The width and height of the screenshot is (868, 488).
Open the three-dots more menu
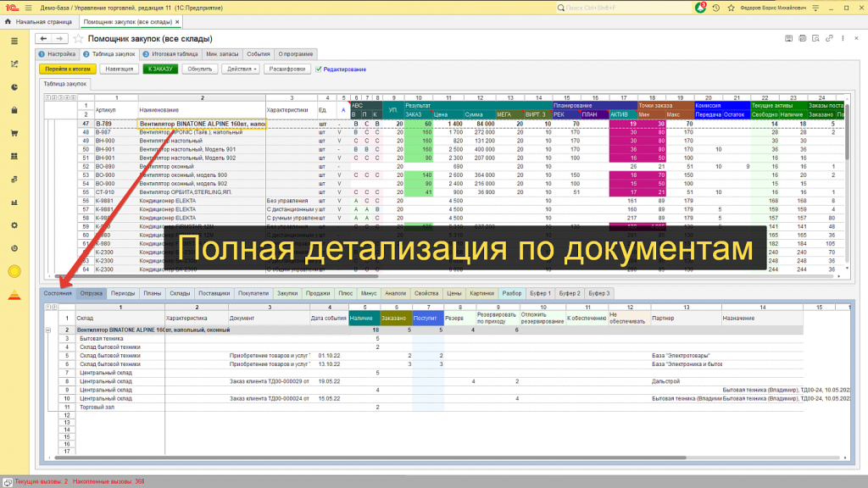point(843,38)
